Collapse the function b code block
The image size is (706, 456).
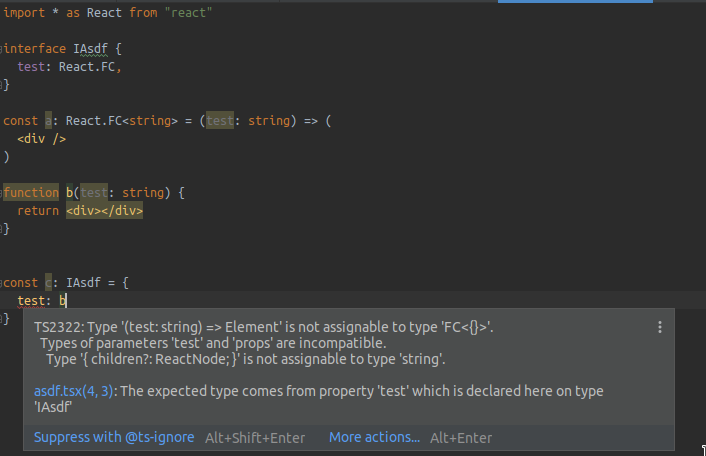pos(1,193)
